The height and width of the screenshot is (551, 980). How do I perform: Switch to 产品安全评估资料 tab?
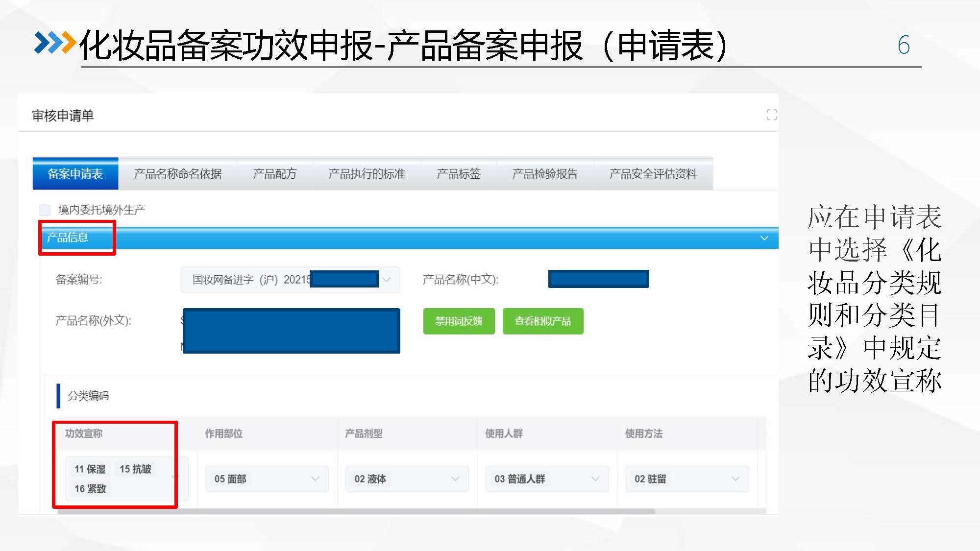(x=653, y=174)
